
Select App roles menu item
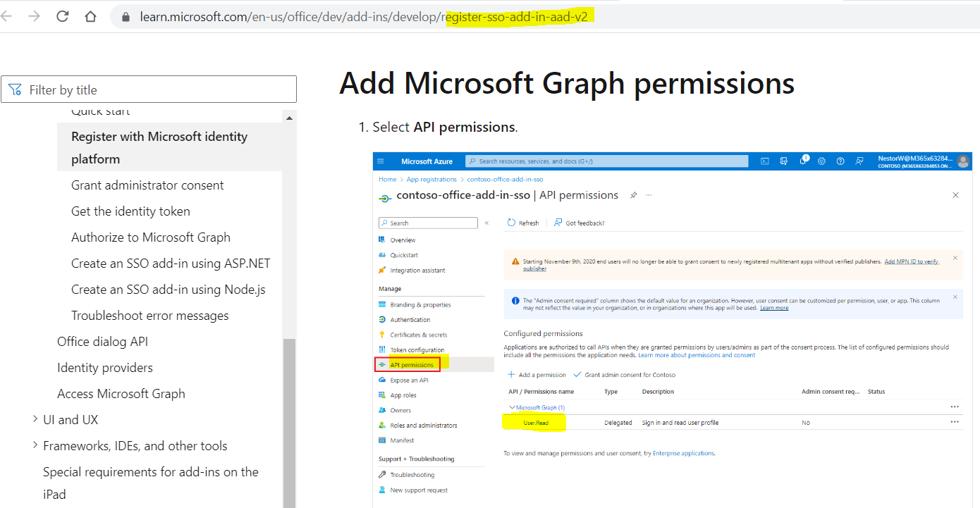click(403, 395)
